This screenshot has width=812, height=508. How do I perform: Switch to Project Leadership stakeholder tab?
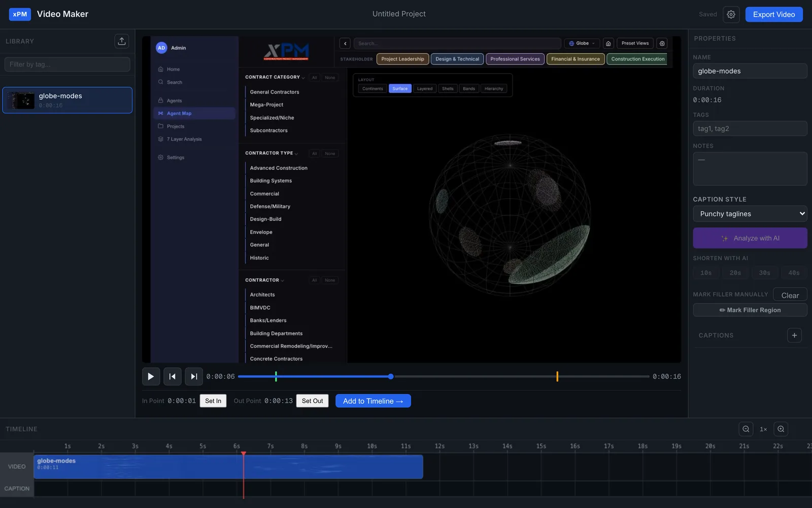pyautogui.click(x=403, y=59)
